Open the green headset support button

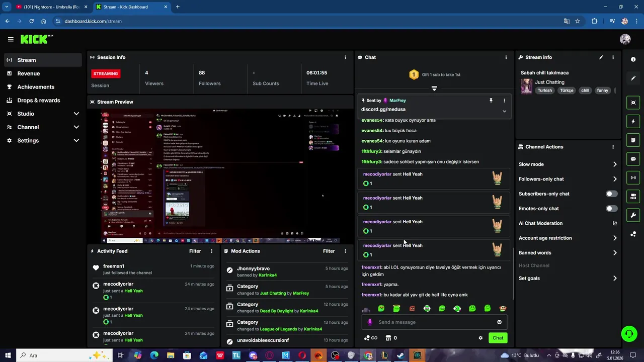628,333
